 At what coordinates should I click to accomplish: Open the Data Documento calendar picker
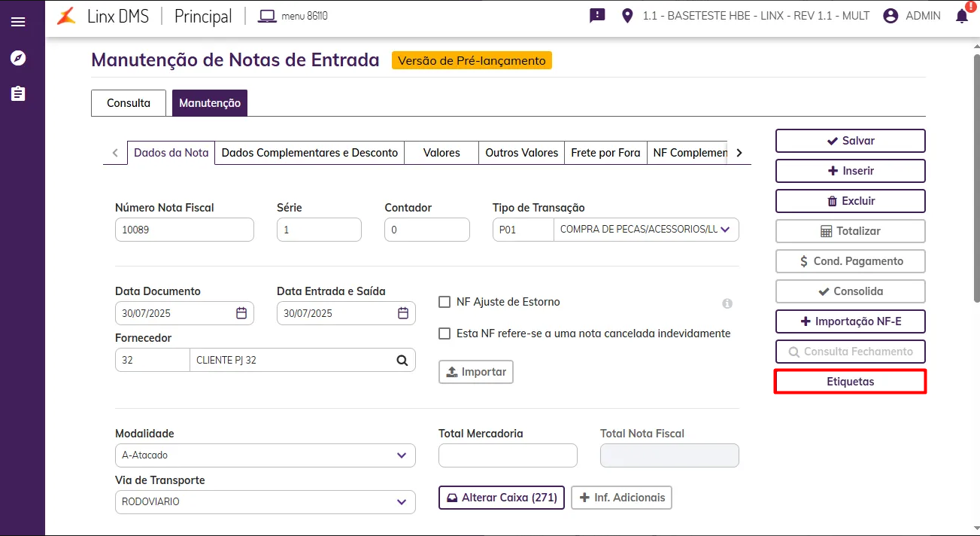[x=241, y=313]
